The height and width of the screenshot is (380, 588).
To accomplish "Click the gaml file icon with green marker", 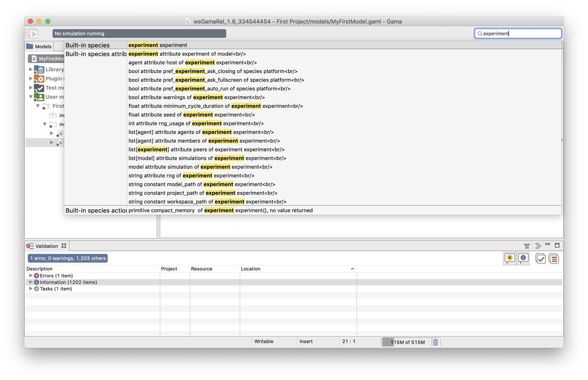I will coord(60,143).
